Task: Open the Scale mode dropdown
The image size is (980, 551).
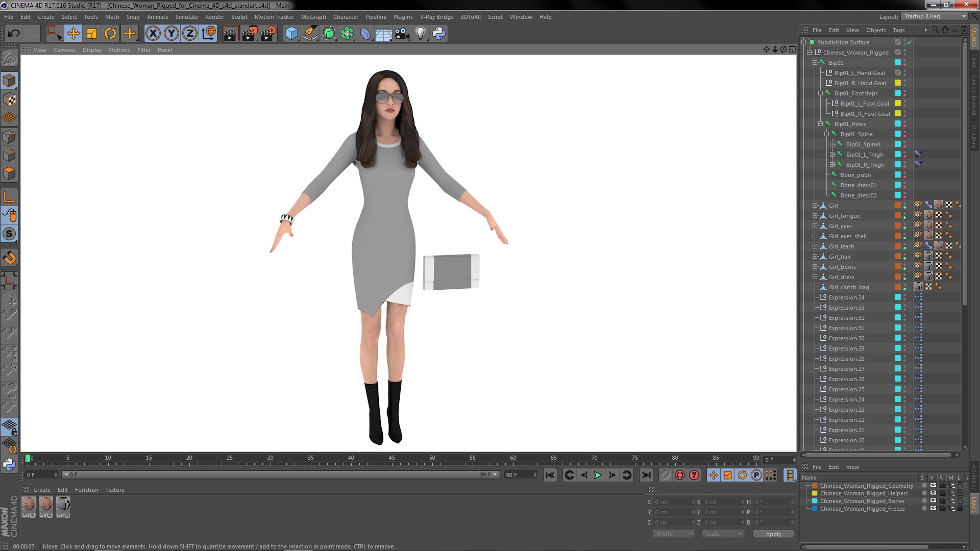Action: pyautogui.click(x=723, y=534)
